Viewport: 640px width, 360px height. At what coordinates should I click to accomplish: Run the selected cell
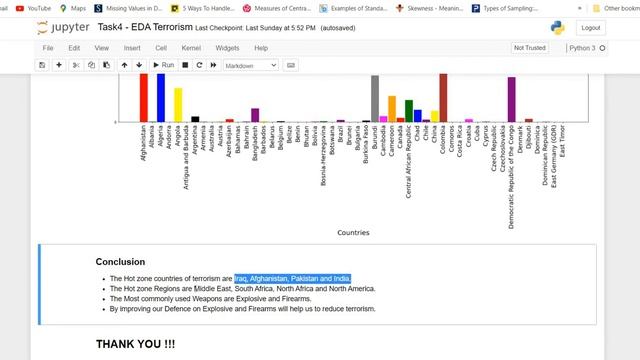[163, 65]
